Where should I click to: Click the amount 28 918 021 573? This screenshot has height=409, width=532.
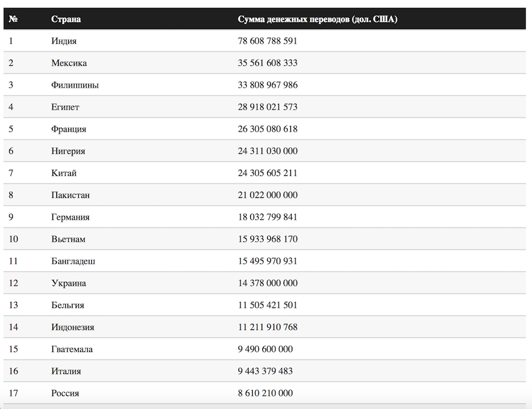[x=267, y=107]
